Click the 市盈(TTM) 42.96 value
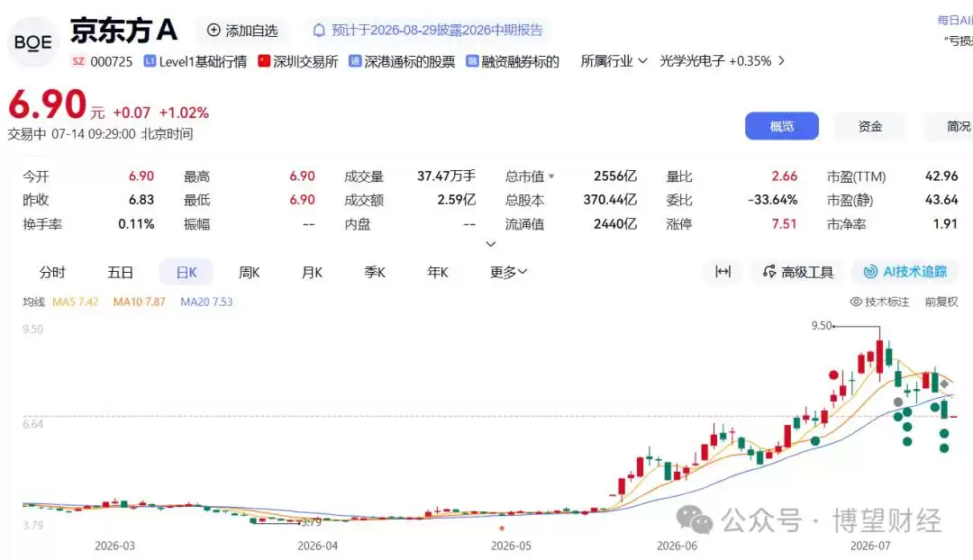 click(941, 176)
